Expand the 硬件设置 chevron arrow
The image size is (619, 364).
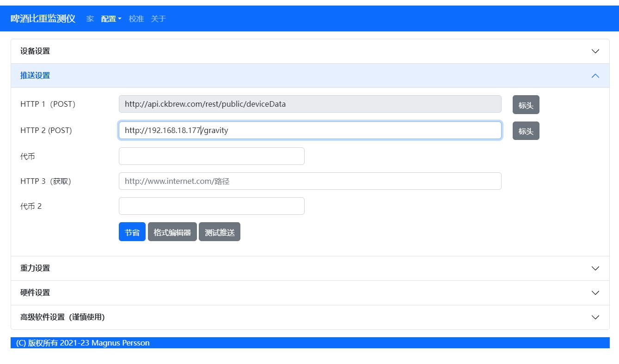pos(595,293)
